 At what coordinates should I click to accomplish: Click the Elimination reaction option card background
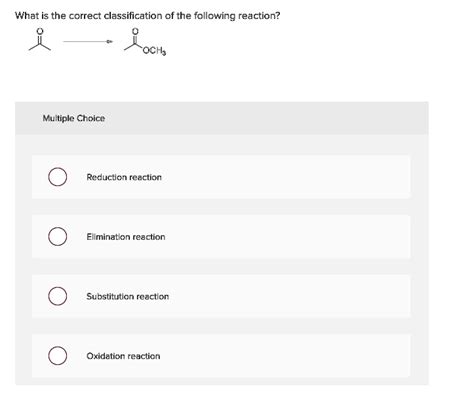pos(221,237)
